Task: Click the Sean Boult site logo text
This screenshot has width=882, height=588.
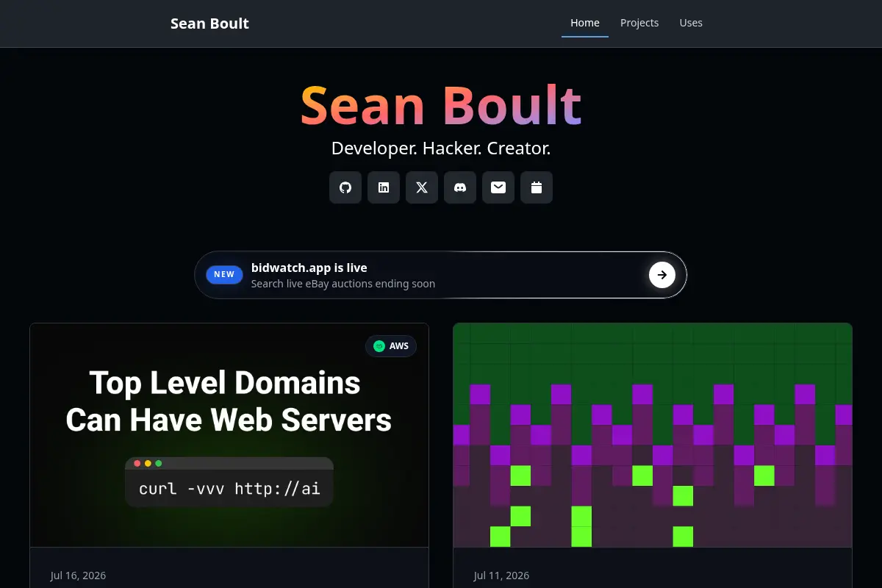Action: pyautogui.click(x=209, y=24)
